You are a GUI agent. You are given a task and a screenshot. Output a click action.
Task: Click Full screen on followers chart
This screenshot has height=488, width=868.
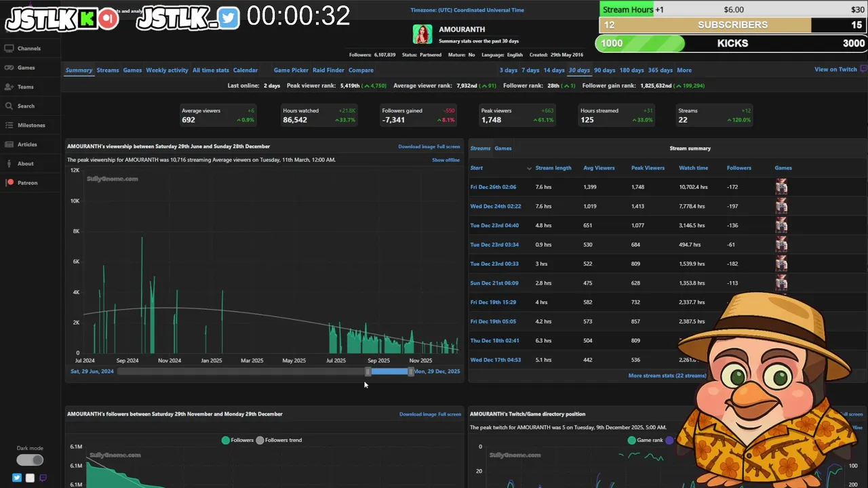[450, 414]
